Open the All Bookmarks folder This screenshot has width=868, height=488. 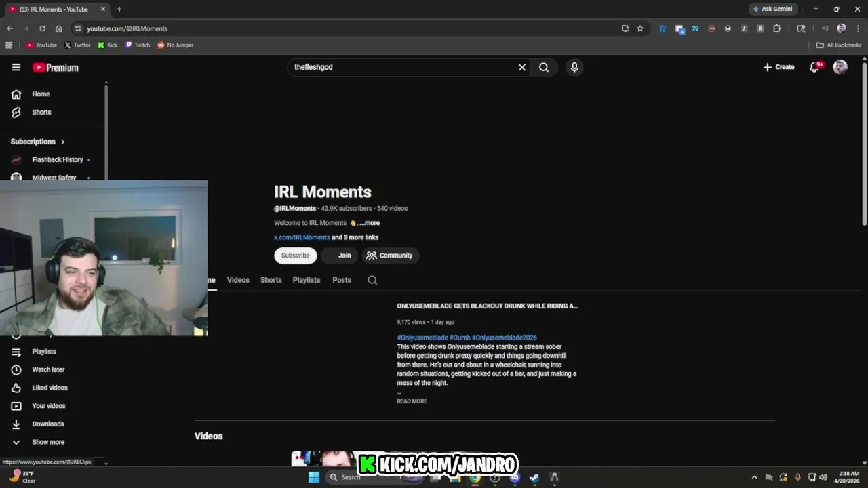(x=839, y=45)
